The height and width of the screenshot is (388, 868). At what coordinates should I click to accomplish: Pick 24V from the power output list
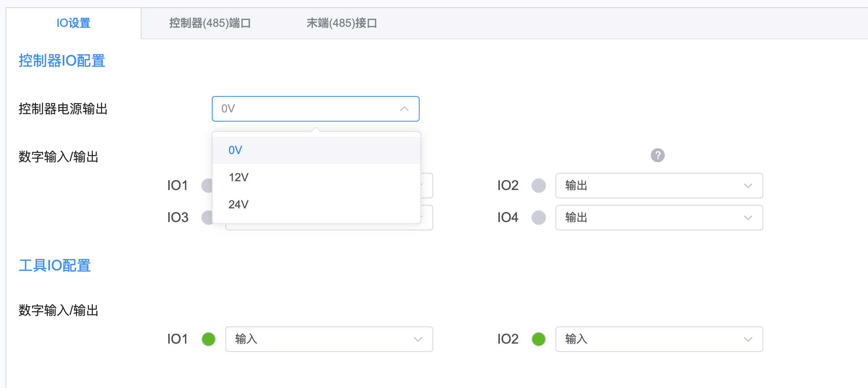[316, 204]
